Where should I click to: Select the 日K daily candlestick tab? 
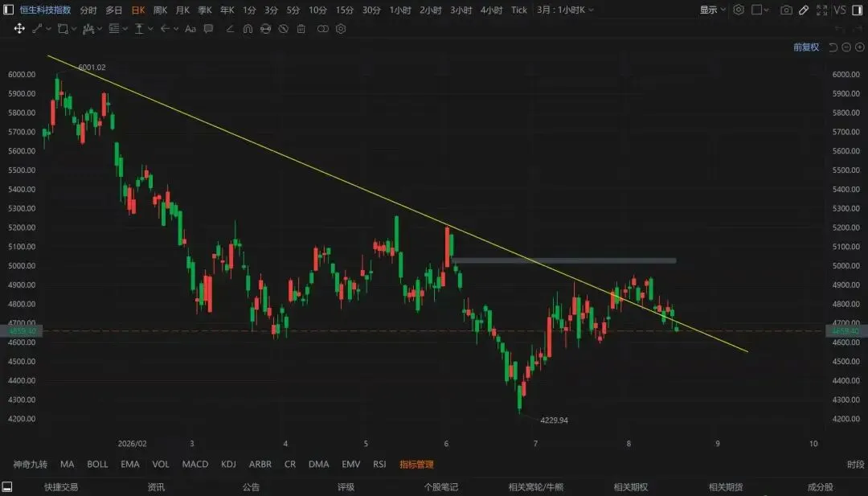138,10
